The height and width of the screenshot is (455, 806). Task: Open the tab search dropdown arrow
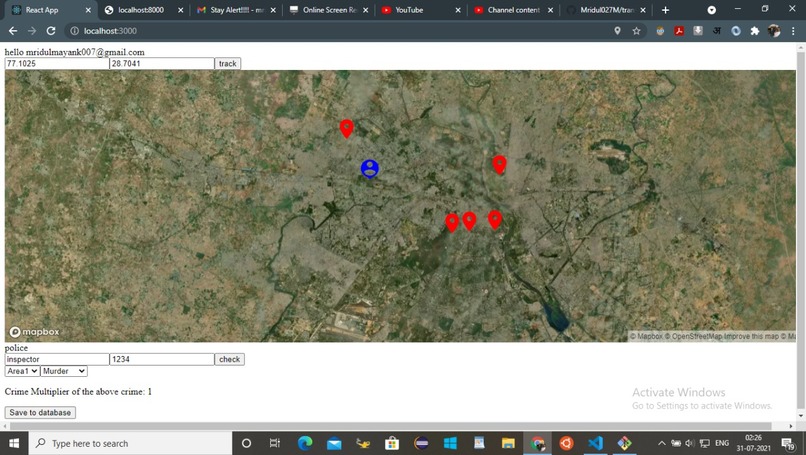click(711, 10)
